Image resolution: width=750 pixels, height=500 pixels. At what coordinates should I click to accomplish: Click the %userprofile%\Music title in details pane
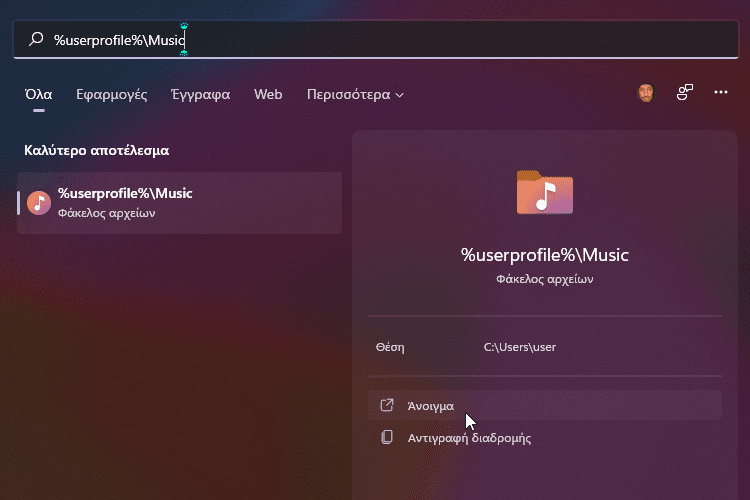[544, 255]
